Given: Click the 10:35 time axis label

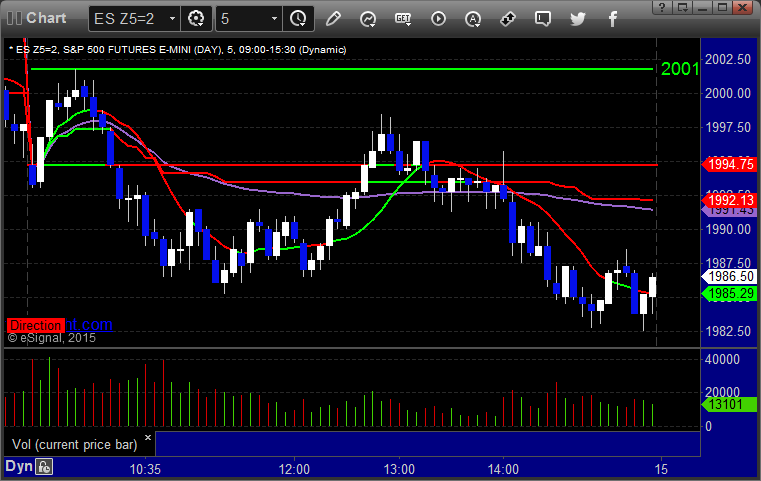Looking at the screenshot, I should point(145,469).
